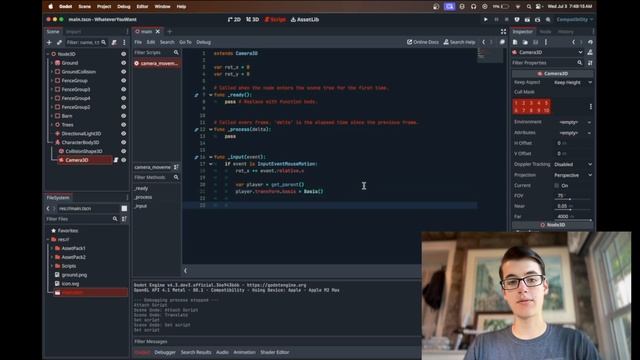Open the Debug menu in top bar
The width and height of the screenshot is (640, 360).
click(x=124, y=7)
